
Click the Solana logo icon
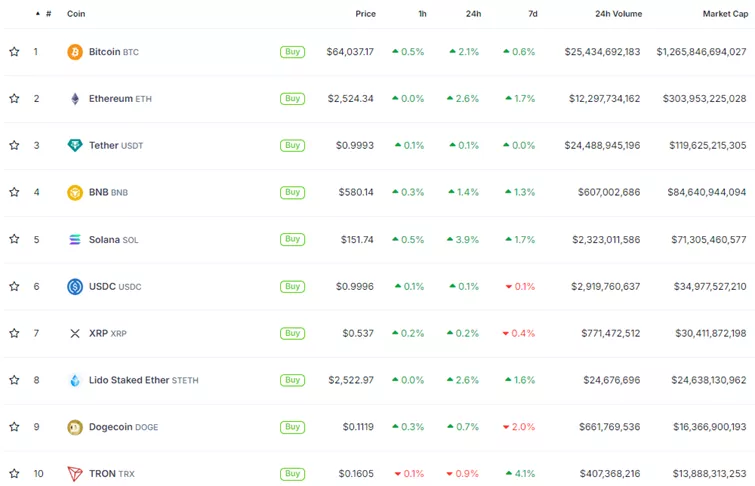coord(75,240)
